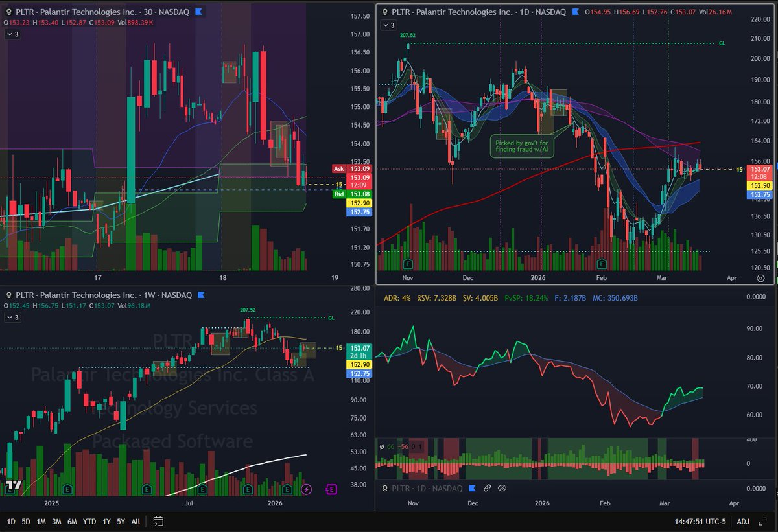Click the lightning bolt event icon

(307, 489)
